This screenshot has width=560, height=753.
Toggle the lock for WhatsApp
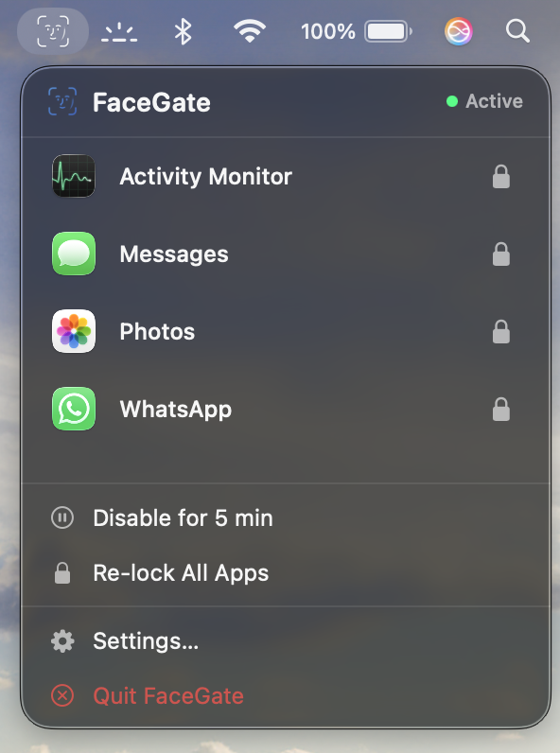(x=501, y=410)
